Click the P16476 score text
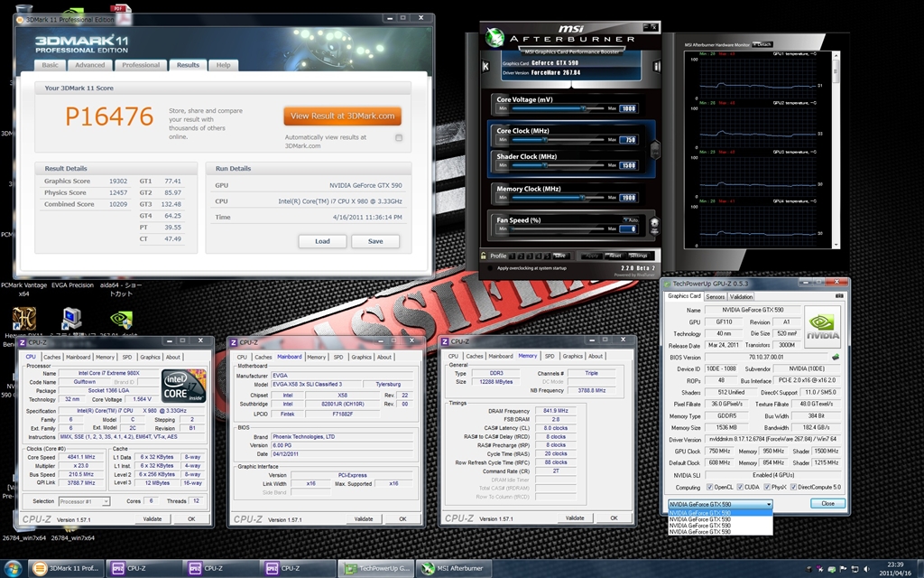Image resolution: width=924 pixels, height=578 pixels. [x=109, y=117]
